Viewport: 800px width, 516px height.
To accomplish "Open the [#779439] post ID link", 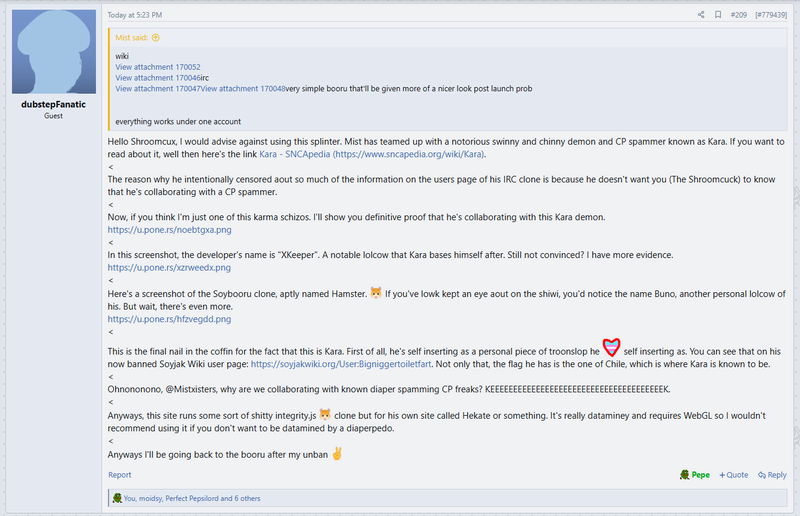I will pyautogui.click(x=771, y=15).
